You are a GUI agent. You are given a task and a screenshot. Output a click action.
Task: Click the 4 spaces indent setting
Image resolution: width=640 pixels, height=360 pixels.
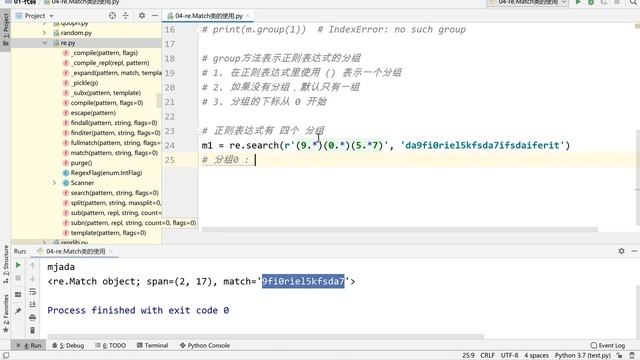click(x=536, y=356)
